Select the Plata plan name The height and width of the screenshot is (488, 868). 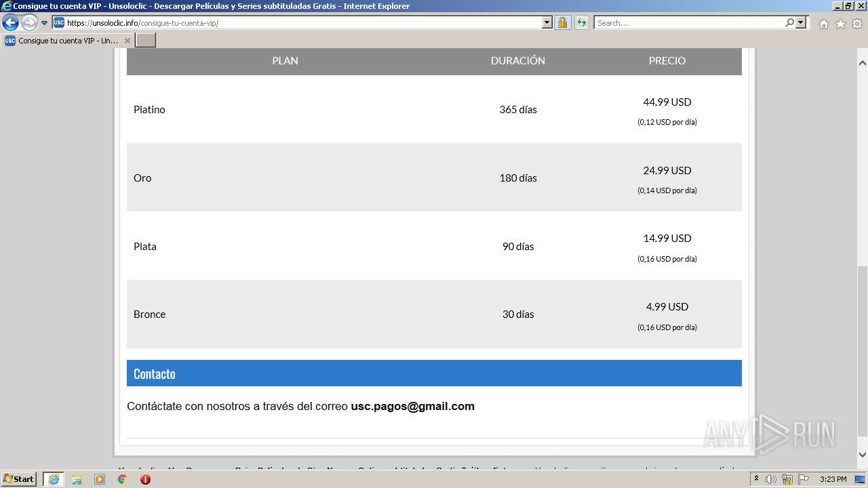pyautogui.click(x=145, y=246)
